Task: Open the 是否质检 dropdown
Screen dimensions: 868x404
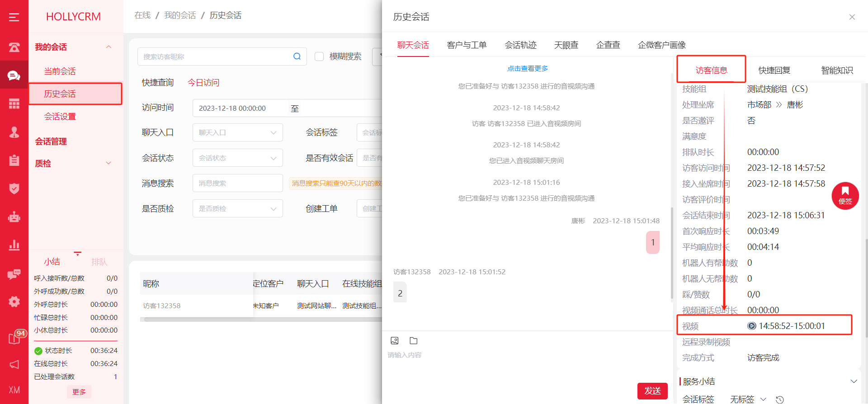Action: pyautogui.click(x=237, y=208)
